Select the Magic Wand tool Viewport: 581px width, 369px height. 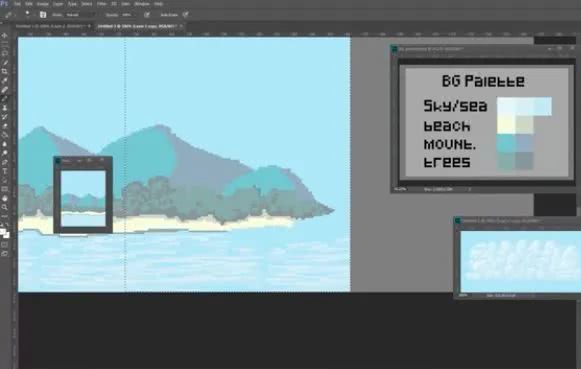5,63
